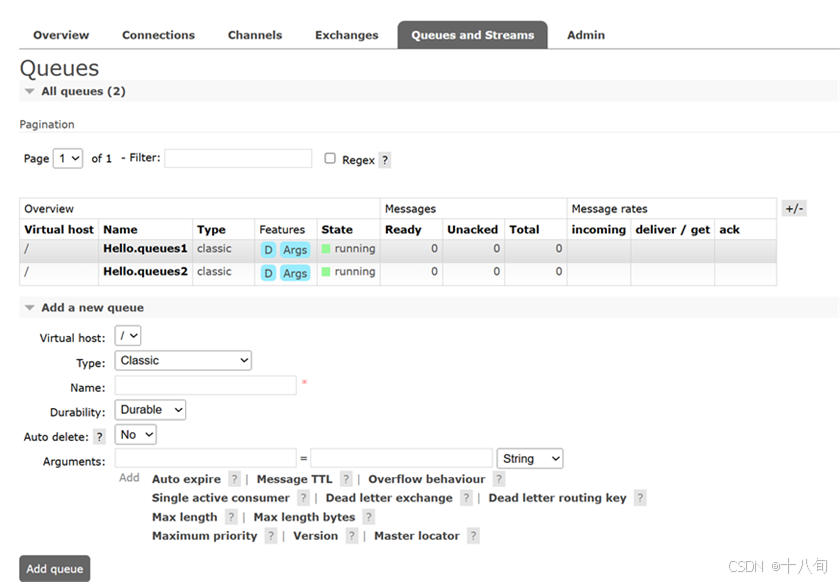Viewport: 840px width, 582px height.
Task: Show help for Dead letter routing key
Action: (640, 498)
